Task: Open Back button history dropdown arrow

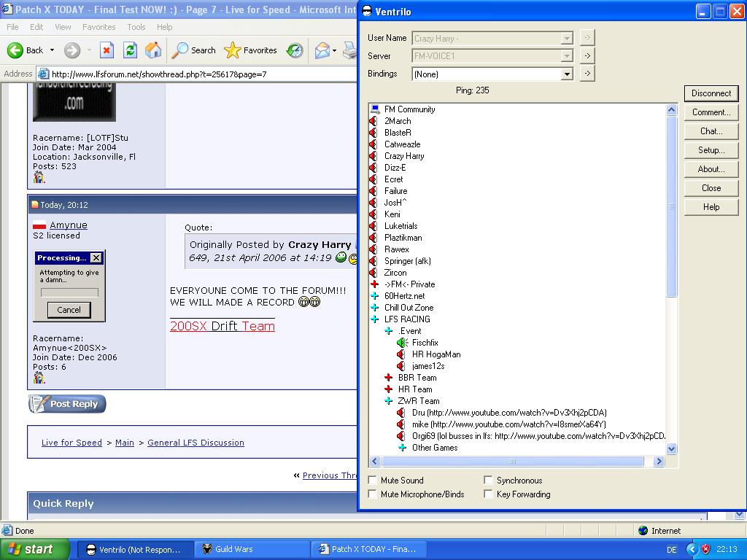Action: 52,50
